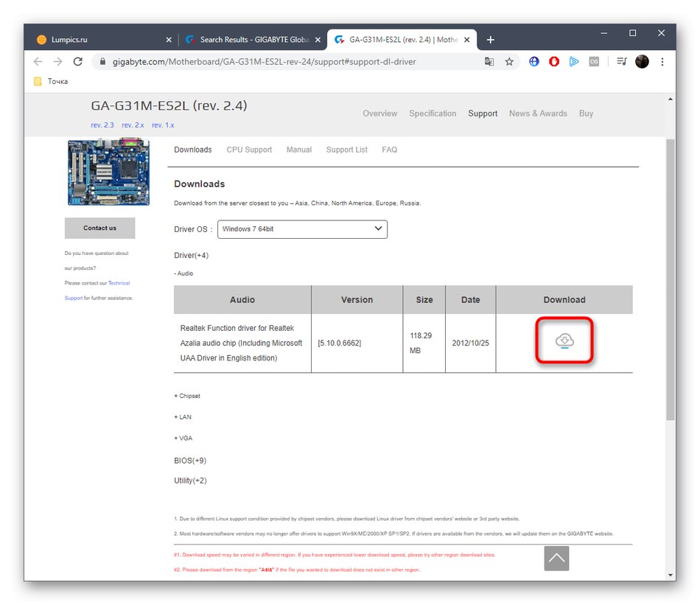Open the red Opera-style extension icon
Viewport: 700px width, 605px height.
click(554, 62)
